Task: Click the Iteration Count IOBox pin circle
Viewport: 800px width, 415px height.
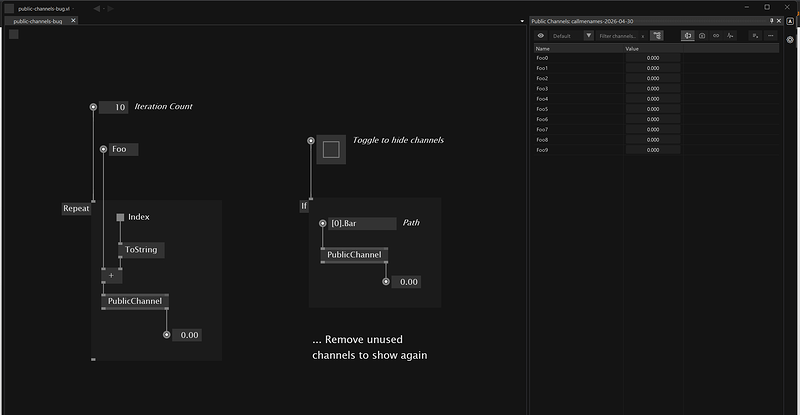Action: [93, 107]
